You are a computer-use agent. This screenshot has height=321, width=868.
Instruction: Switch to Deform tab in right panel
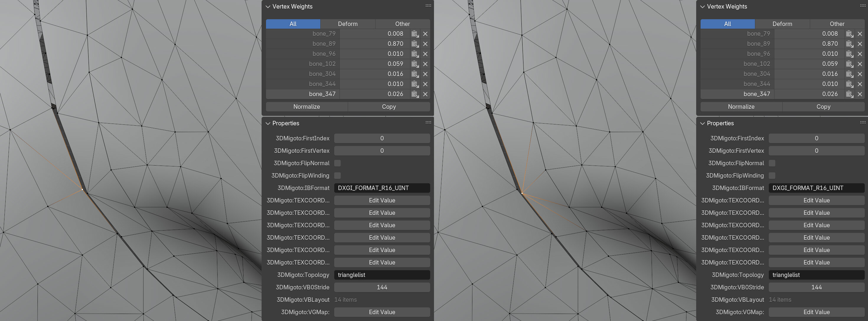[x=782, y=24]
